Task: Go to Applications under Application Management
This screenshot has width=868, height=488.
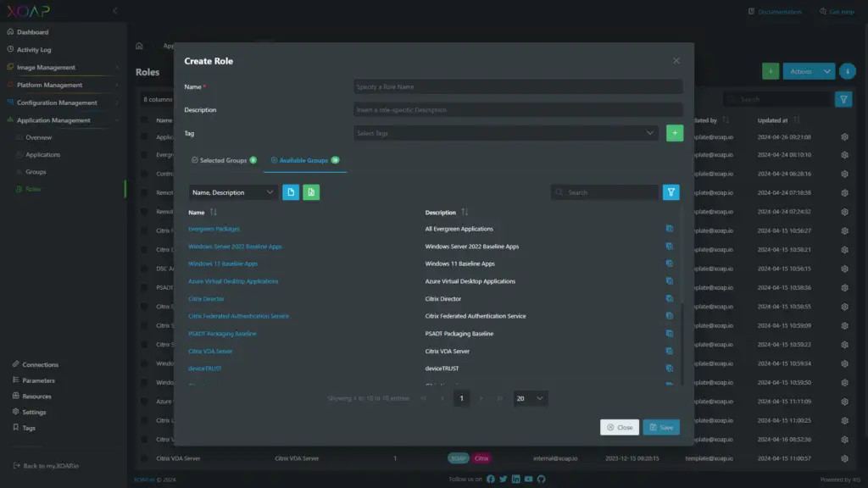Action: (42, 155)
